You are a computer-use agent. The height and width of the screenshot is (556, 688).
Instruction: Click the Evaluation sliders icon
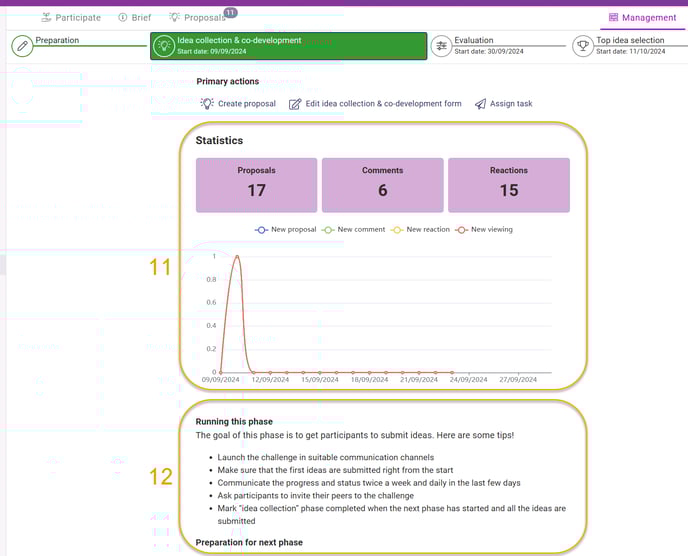pyautogui.click(x=441, y=46)
